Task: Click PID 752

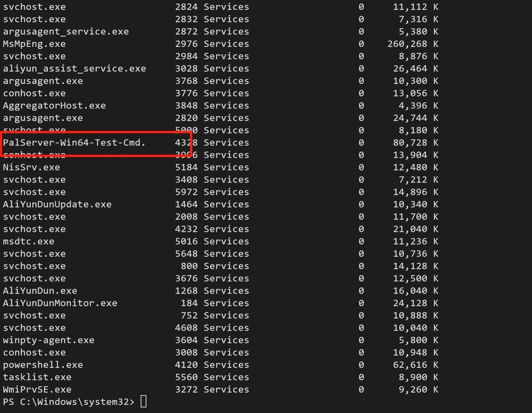Action: [189, 316]
